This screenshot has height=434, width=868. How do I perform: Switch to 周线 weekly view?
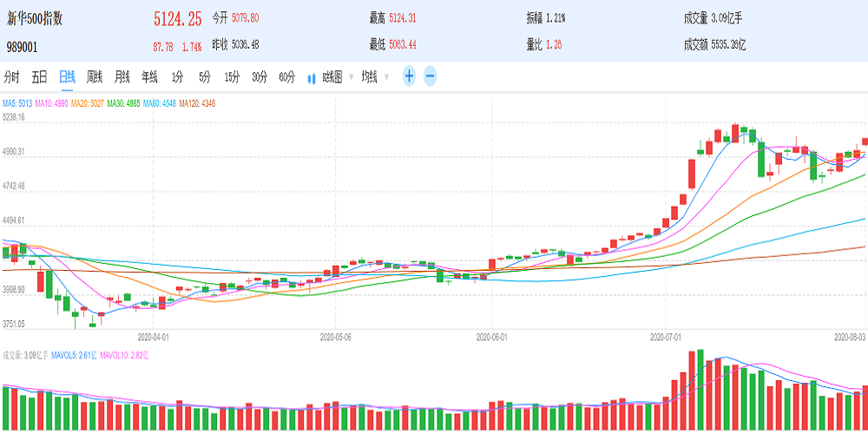click(x=95, y=76)
